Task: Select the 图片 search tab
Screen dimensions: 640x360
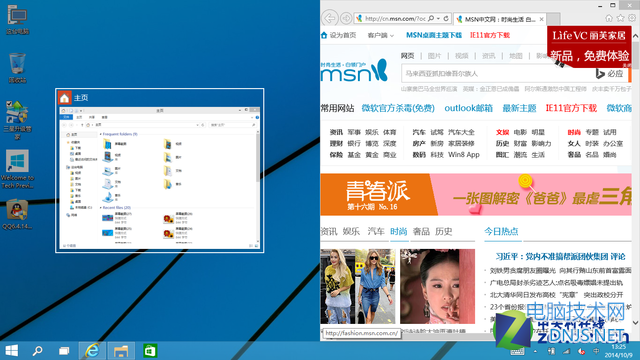Action: point(434,56)
